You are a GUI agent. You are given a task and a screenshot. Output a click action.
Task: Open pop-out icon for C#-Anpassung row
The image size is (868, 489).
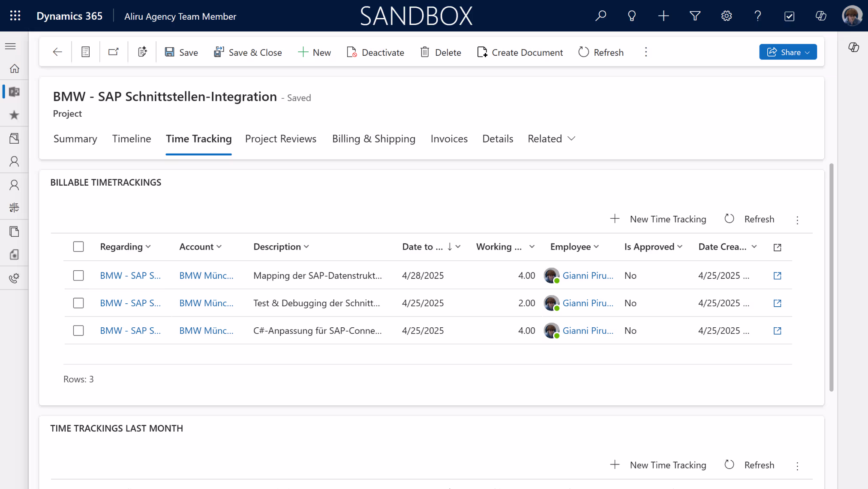click(777, 331)
